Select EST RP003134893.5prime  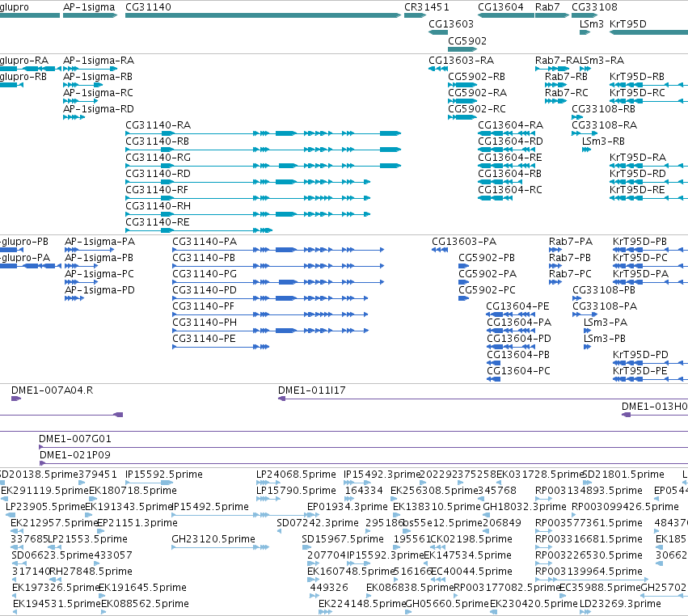click(543, 499)
